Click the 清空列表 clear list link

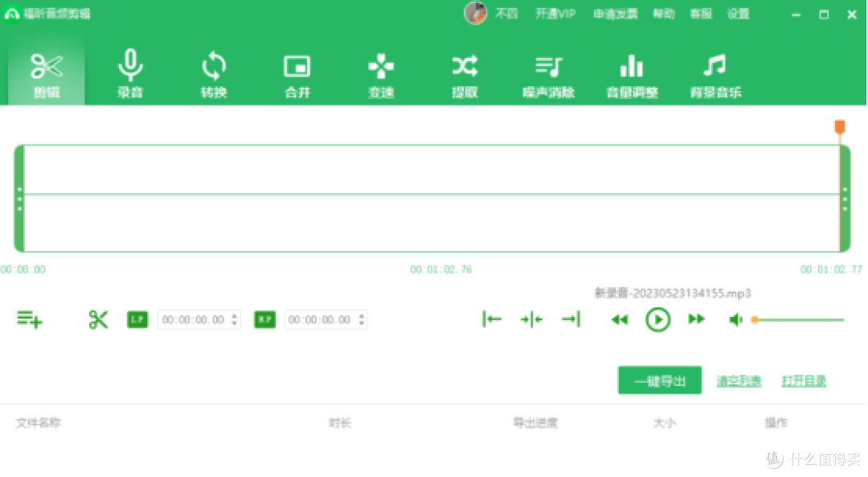click(739, 381)
